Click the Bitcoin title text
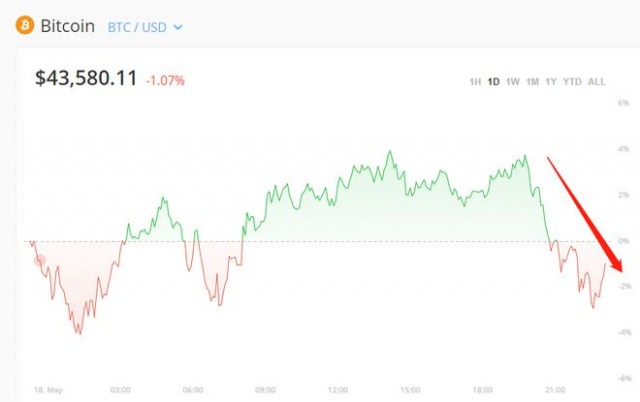The width and height of the screenshot is (640, 402). (x=68, y=26)
